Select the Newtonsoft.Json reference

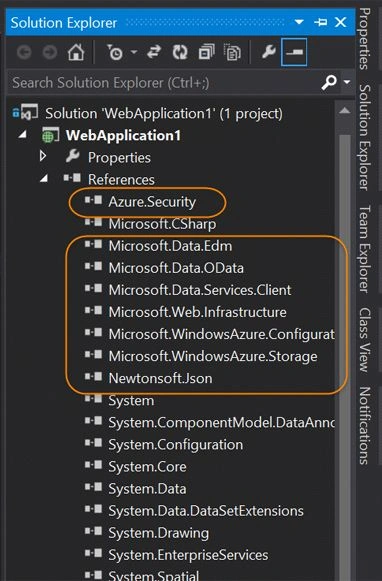[x=160, y=378]
